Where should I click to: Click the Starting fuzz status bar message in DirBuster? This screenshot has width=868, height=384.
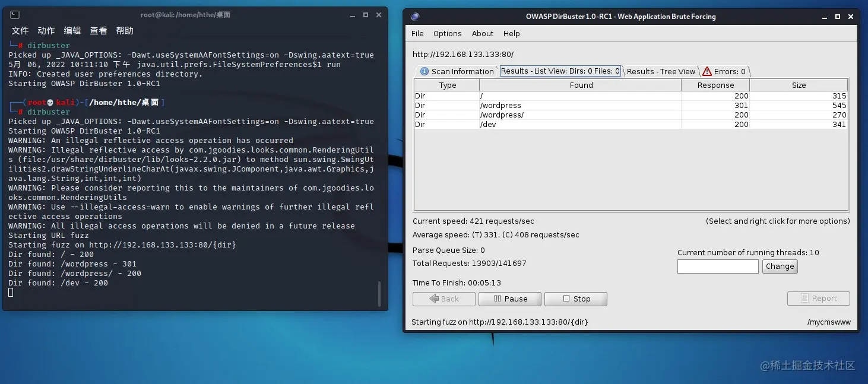[499, 322]
